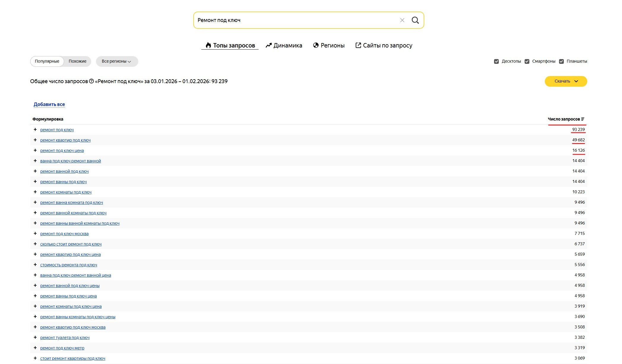
Task: Click the Добавить все link
Action: pyautogui.click(x=49, y=105)
